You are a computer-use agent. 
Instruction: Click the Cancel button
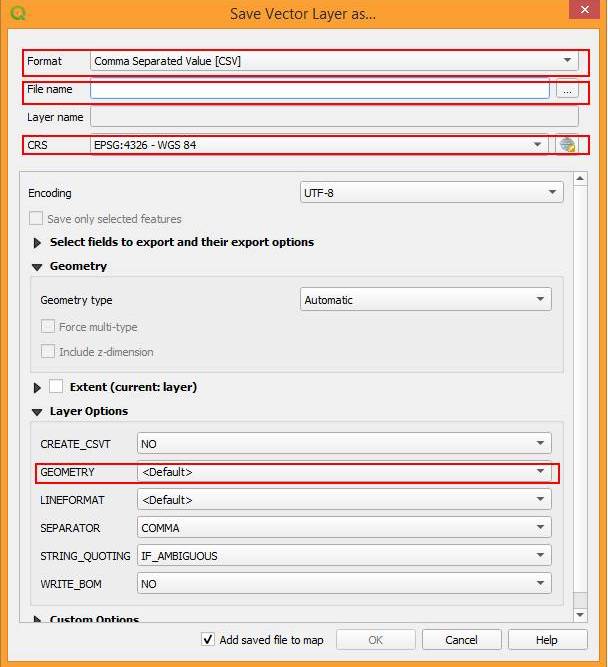pyautogui.click(x=462, y=640)
